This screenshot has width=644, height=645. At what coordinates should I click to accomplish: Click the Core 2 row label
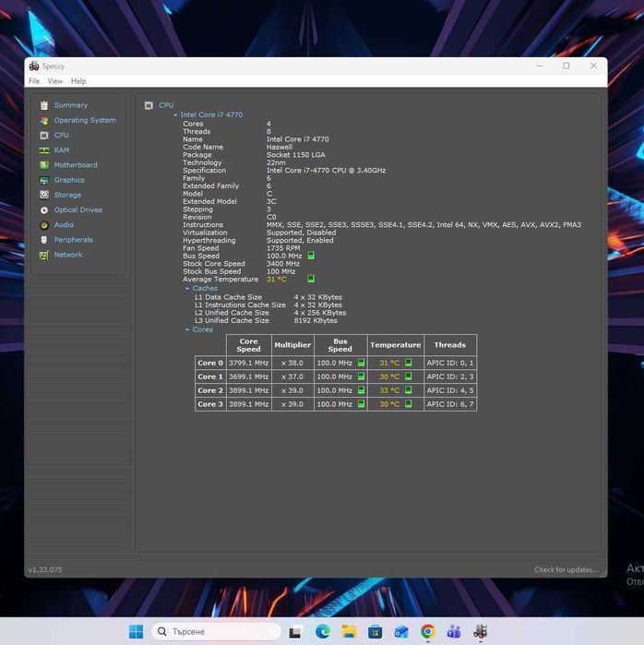pyautogui.click(x=210, y=390)
